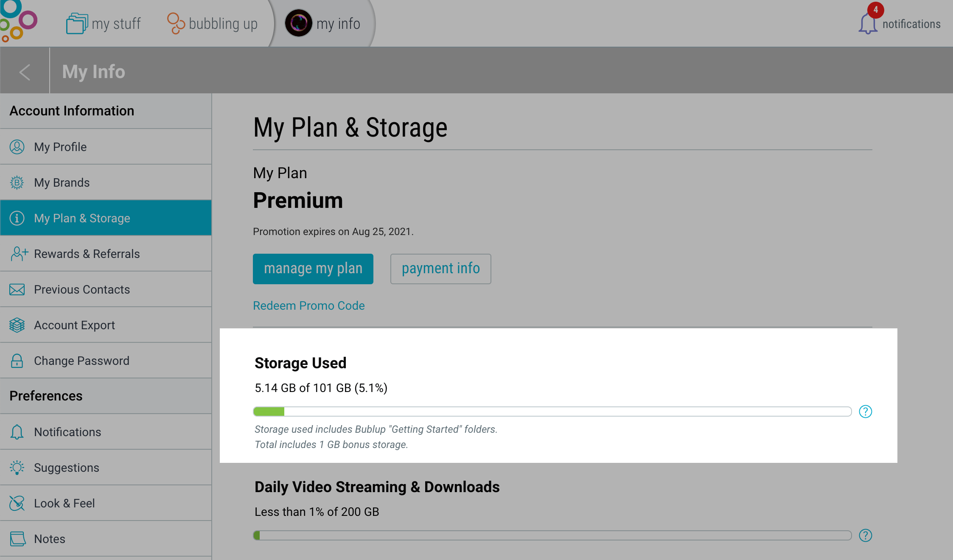Select Change Password option
The height and width of the screenshot is (560, 953).
pos(106,361)
